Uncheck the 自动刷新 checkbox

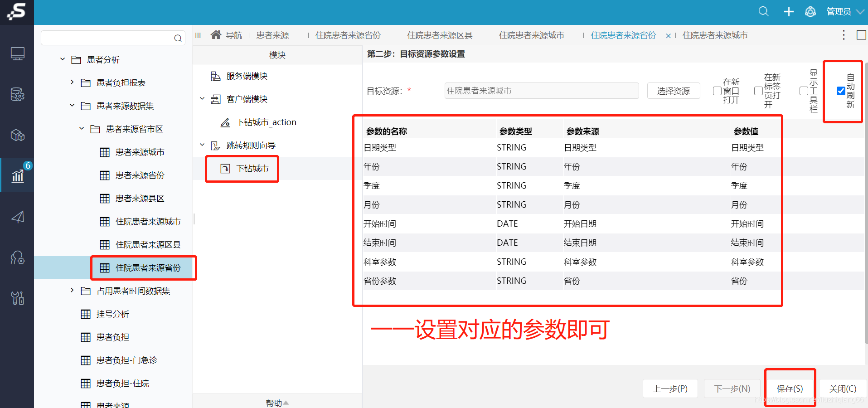click(x=841, y=91)
